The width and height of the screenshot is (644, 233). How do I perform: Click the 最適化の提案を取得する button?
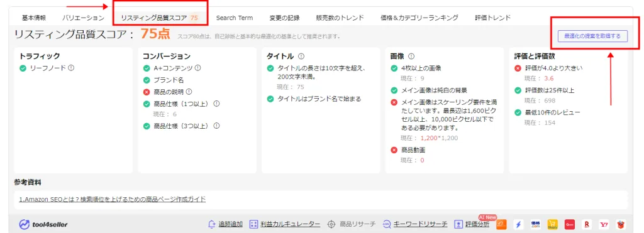click(x=592, y=36)
